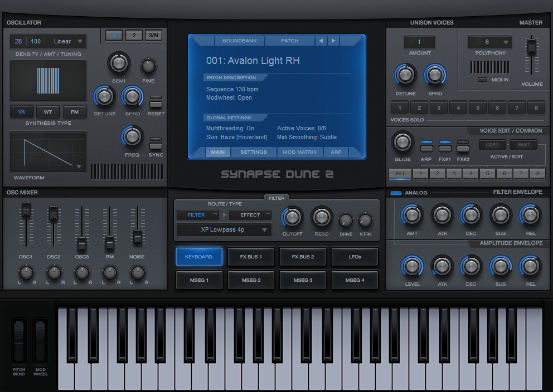Click the filter envelope REL knob
This screenshot has width=553, height=392.
point(531,215)
